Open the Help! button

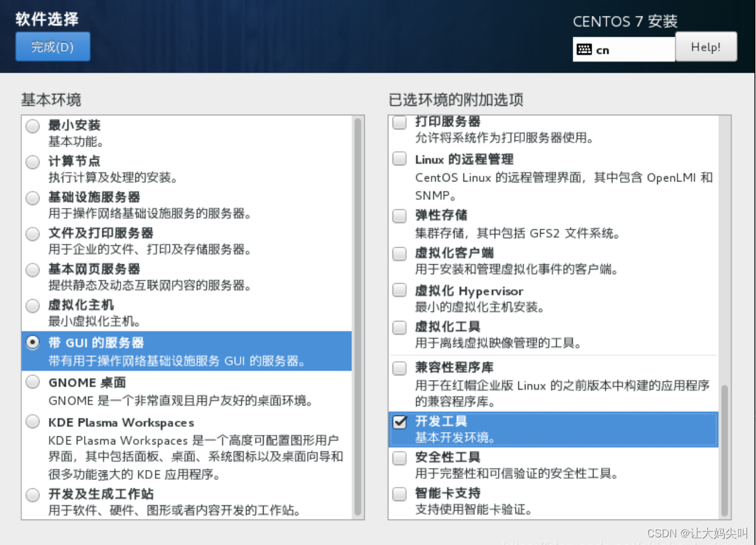[706, 47]
